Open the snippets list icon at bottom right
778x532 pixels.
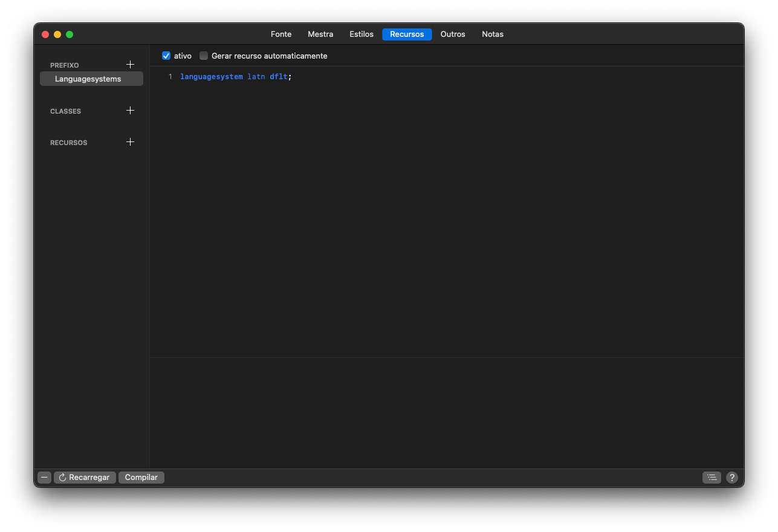(x=712, y=478)
